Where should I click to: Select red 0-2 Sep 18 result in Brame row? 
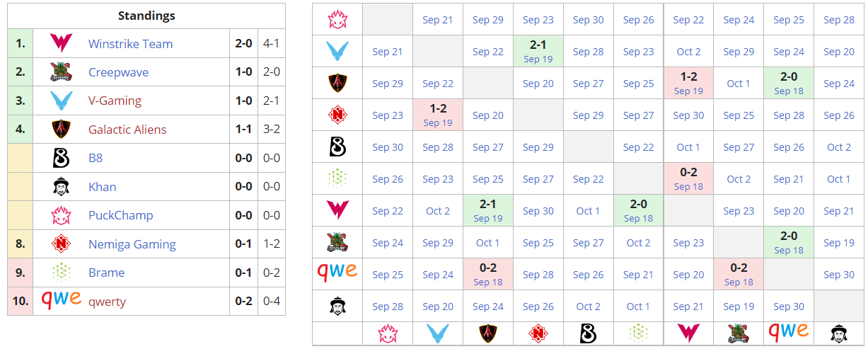(688, 179)
